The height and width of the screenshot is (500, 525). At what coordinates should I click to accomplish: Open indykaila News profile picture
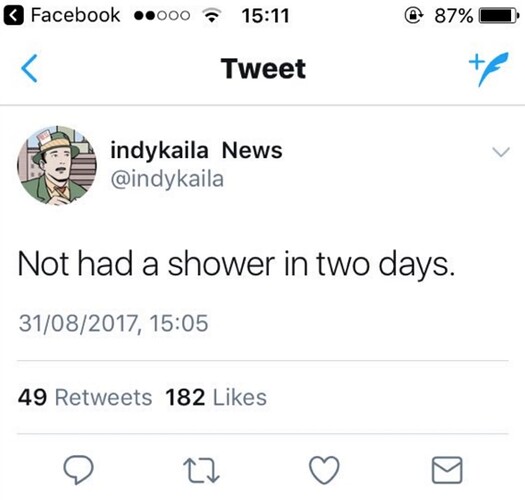pos(57,165)
